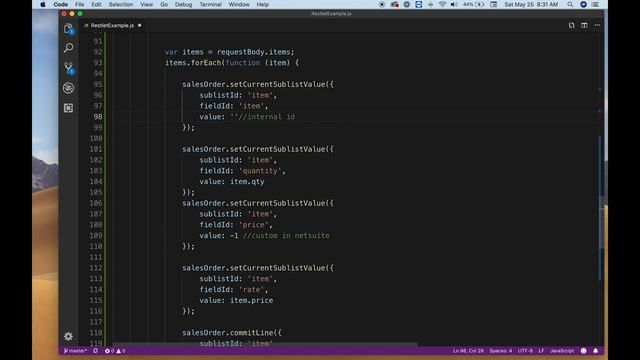The image size is (640, 360).
Task: Open the File menu
Action: point(80,4)
